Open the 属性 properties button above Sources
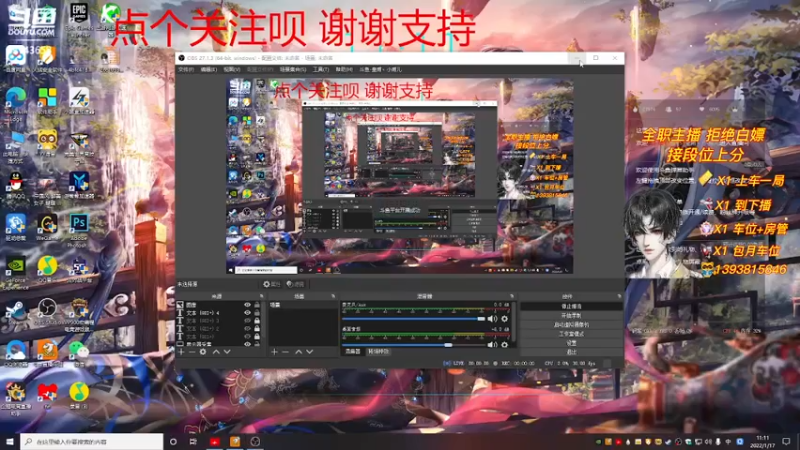The height and width of the screenshot is (450, 800). tap(272, 284)
